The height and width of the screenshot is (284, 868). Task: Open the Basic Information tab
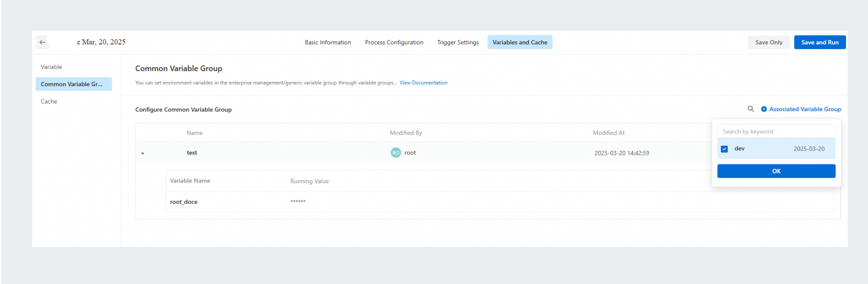click(328, 42)
